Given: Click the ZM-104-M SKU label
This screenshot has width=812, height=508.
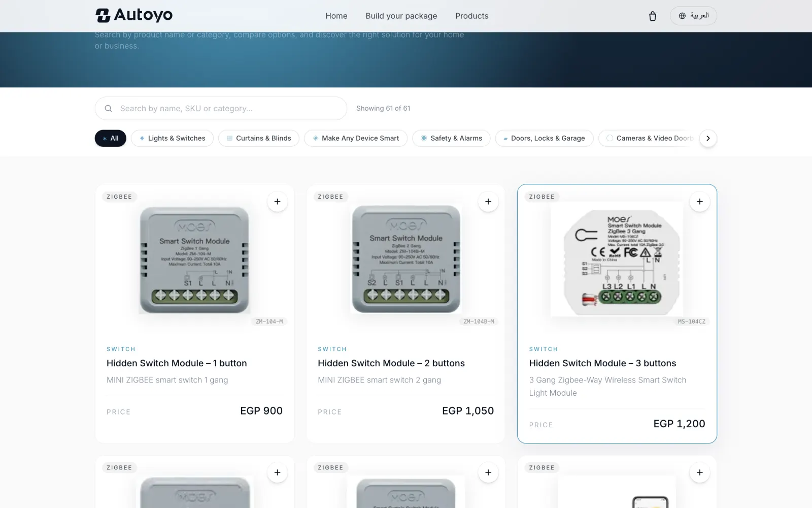Looking at the screenshot, I should click(269, 322).
